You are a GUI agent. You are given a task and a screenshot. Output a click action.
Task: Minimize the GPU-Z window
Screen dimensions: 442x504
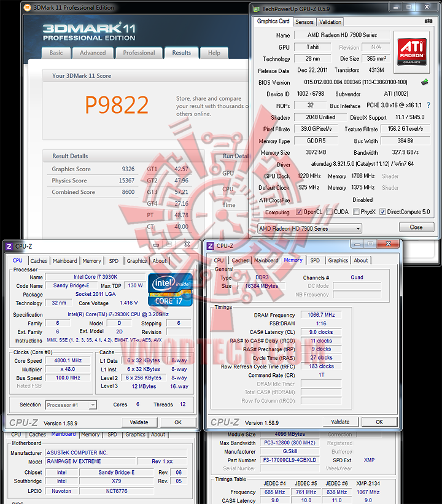(x=396, y=7)
